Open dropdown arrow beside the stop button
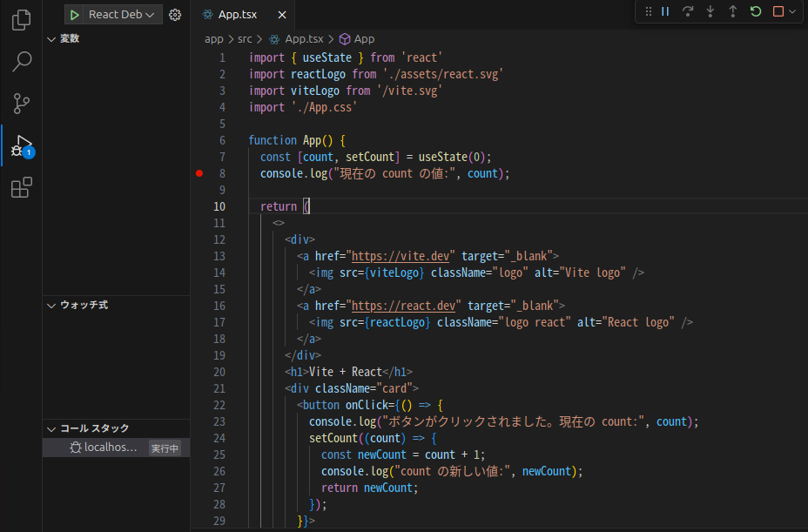The width and height of the screenshot is (808, 532). tap(793, 12)
